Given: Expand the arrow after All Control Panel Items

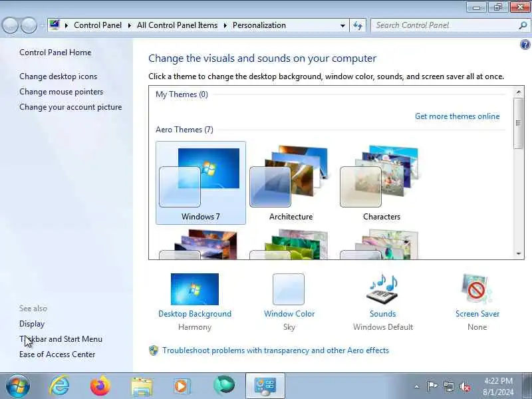Looking at the screenshot, I should (x=225, y=25).
